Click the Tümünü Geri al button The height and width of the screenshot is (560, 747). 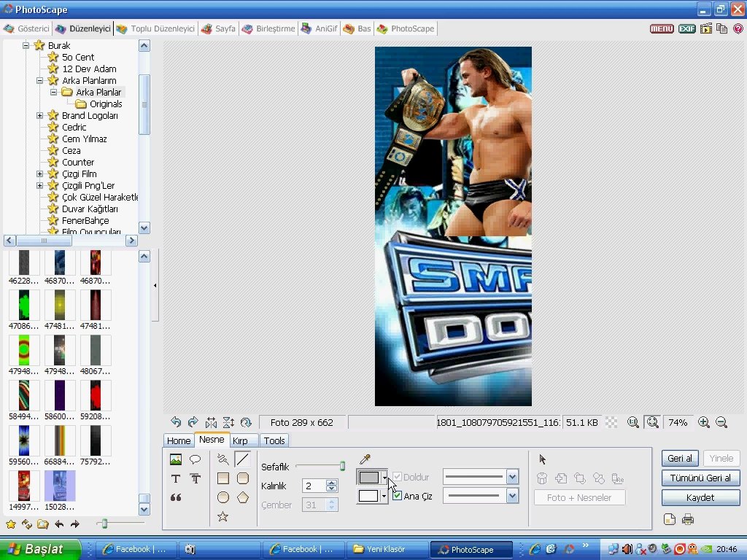[700, 478]
